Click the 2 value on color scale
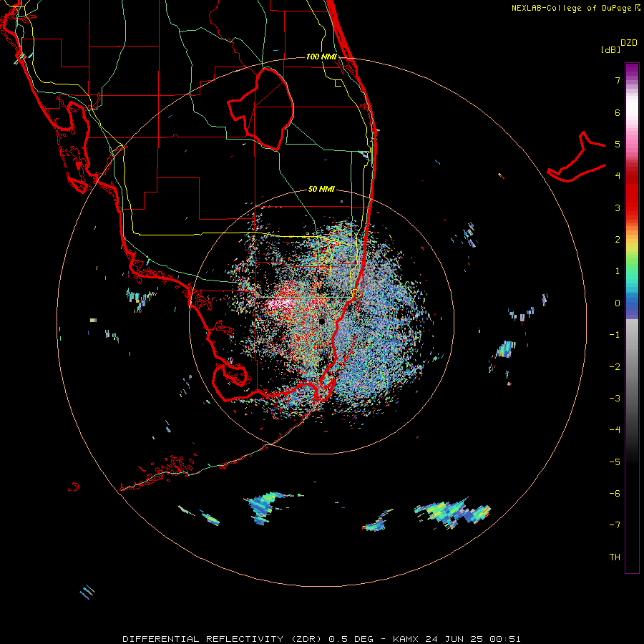 point(618,240)
